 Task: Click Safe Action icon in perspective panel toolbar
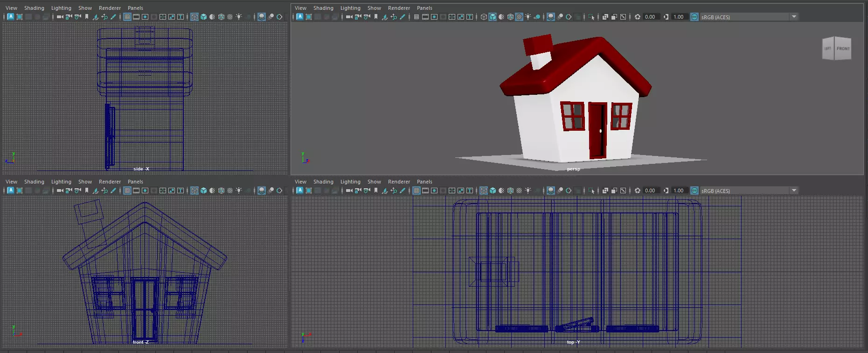tap(461, 17)
